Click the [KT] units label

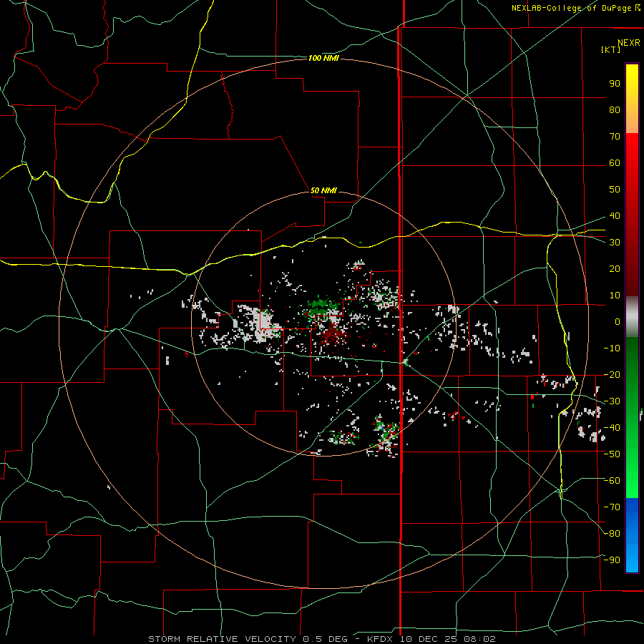click(610, 49)
